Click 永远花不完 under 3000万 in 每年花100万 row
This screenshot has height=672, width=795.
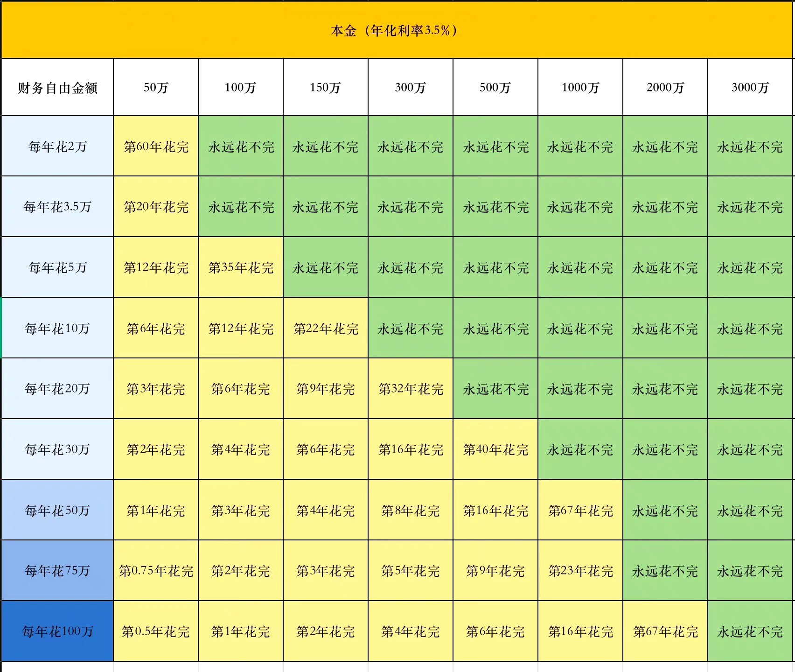(750, 631)
